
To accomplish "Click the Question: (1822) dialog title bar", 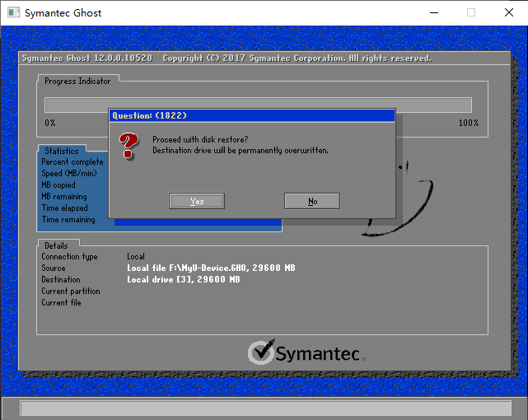I will coord(252,115).
